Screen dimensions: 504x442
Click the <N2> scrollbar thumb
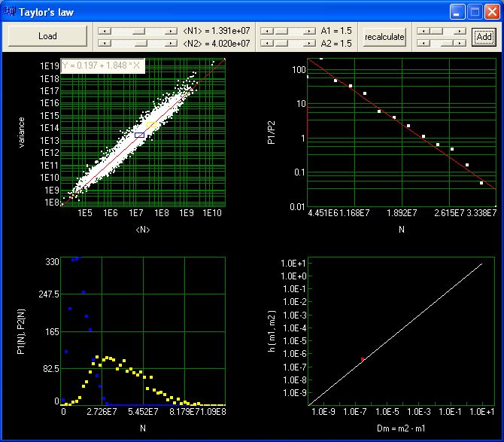click(141, 43)
